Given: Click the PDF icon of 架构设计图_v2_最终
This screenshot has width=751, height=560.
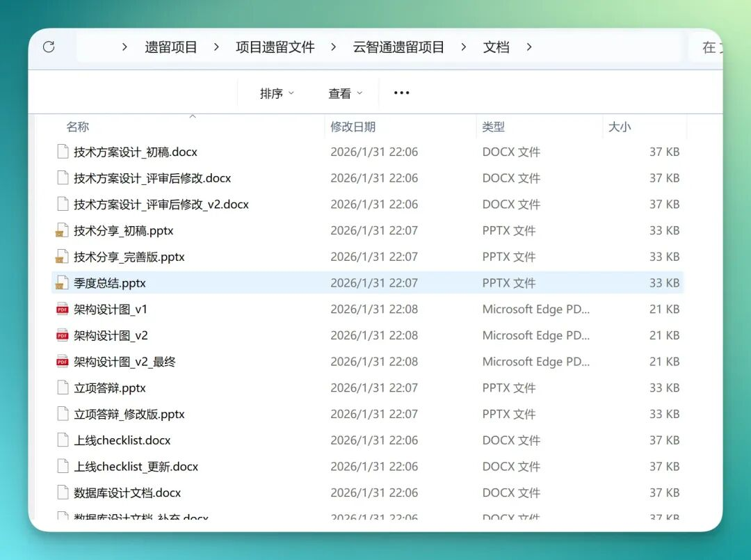Looking at the screenshot, I should point(63,362).
